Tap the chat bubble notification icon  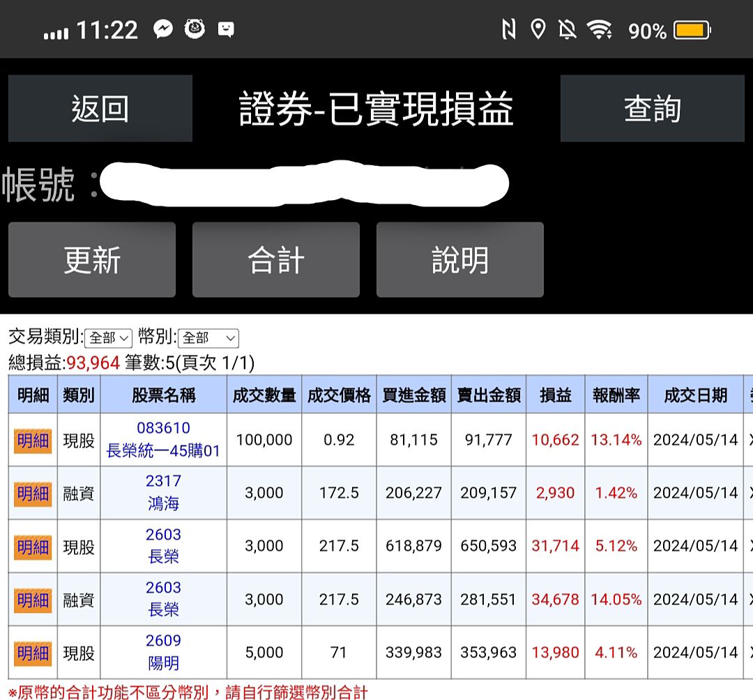pyautogui.click(x=226, y=29)
